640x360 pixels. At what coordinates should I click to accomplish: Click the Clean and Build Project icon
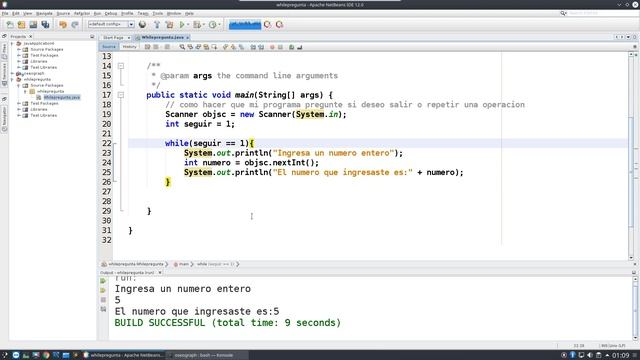pos(169,25)
